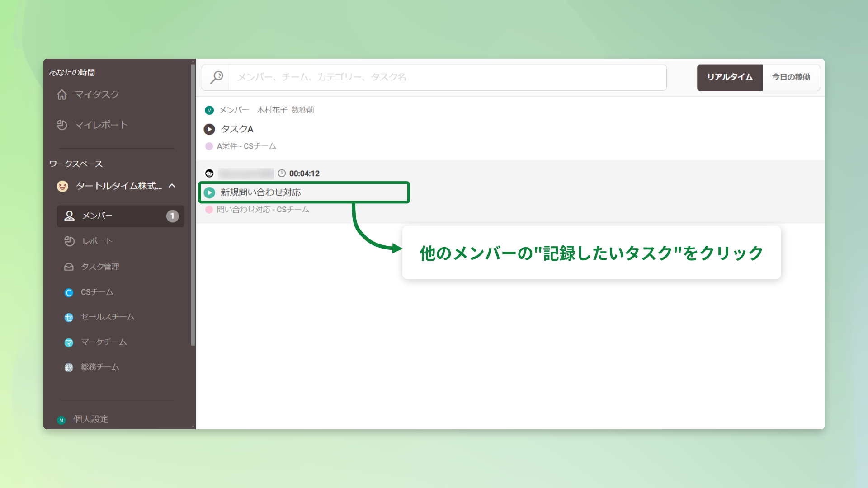Open the マーケチーム team page
This screenshot has height=488, width=868.
(x=103, y=342)
